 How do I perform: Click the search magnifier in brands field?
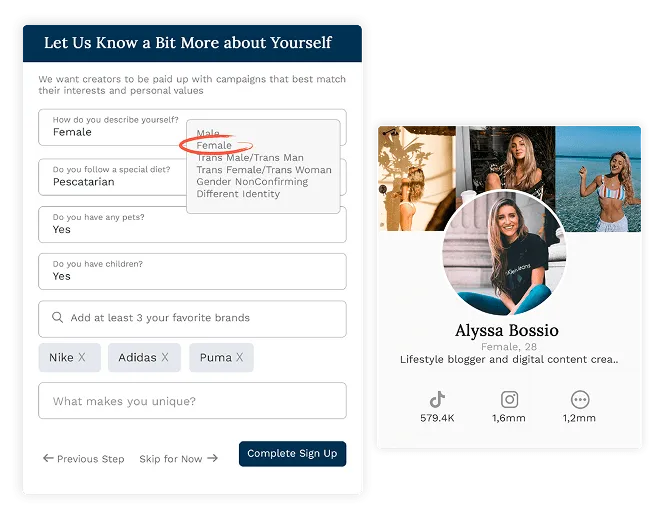click(x=57, y=318)
